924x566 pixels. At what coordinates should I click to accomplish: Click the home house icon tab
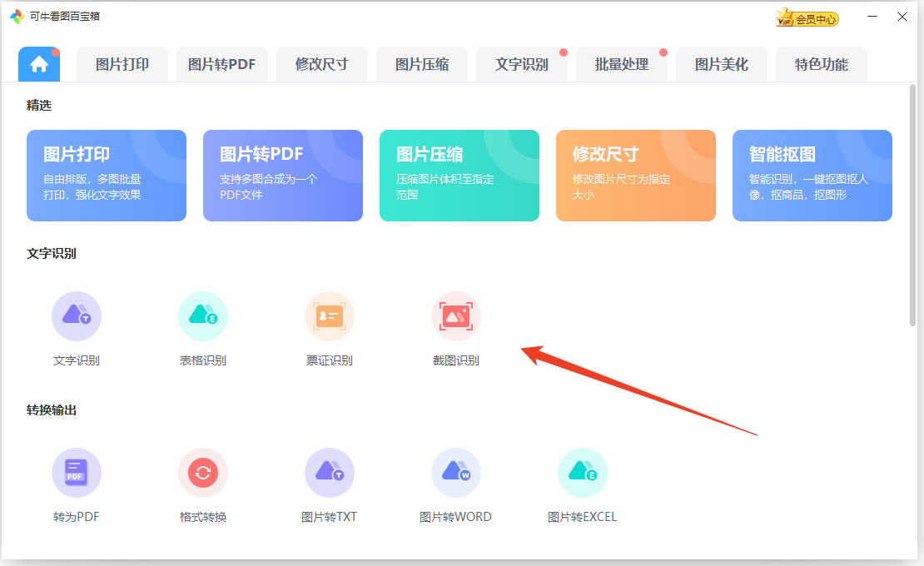38,63
